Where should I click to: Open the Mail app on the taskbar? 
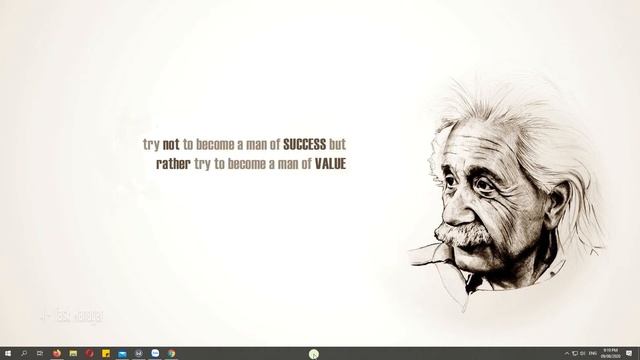122,354
